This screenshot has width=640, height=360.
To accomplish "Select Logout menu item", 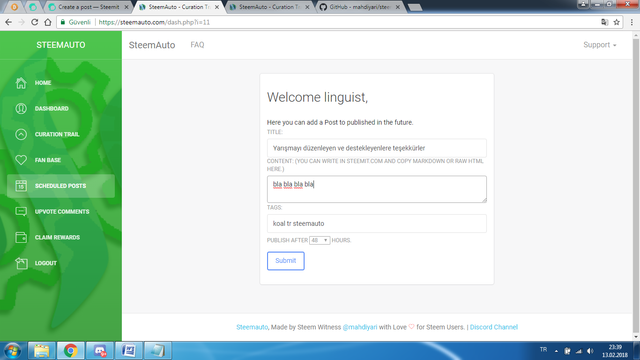I will pos(46,263).
